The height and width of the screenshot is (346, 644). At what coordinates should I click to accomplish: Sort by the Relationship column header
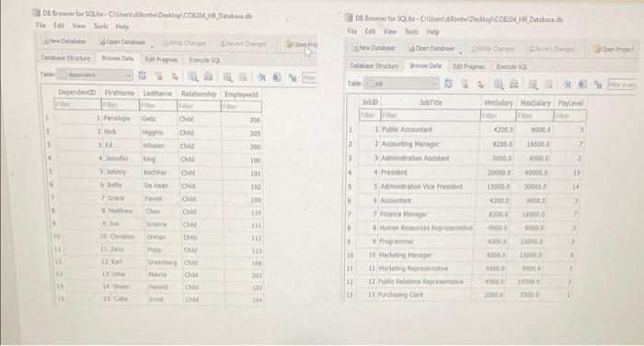(x=199, y=94)
